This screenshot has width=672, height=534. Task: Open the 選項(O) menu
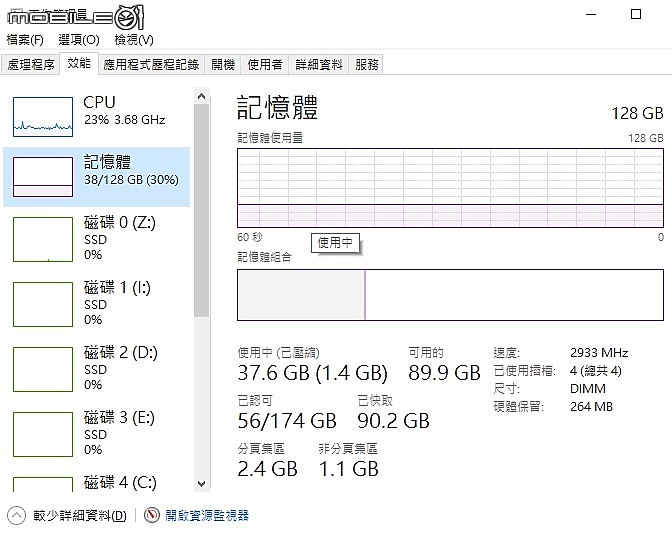(79, 40)
